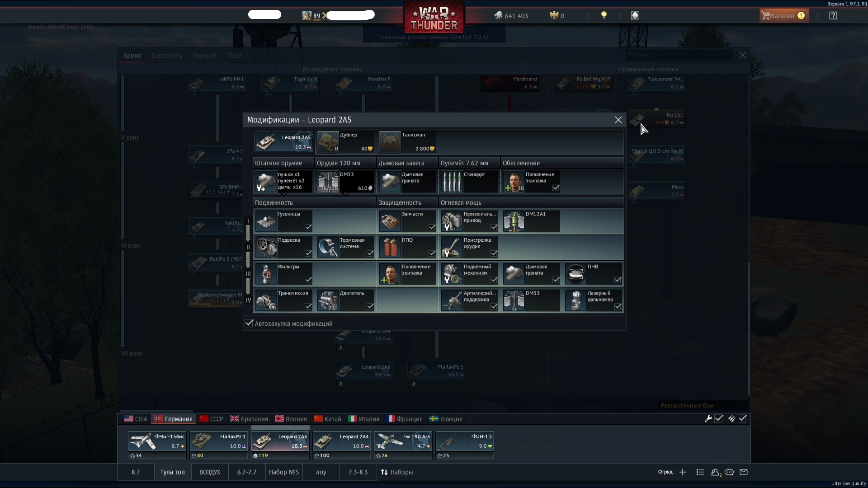Screen dimensions: 868x488
Task: Select the МиГ-15бис crew slot
Action: pyautogui.click(x=157, y=445)
